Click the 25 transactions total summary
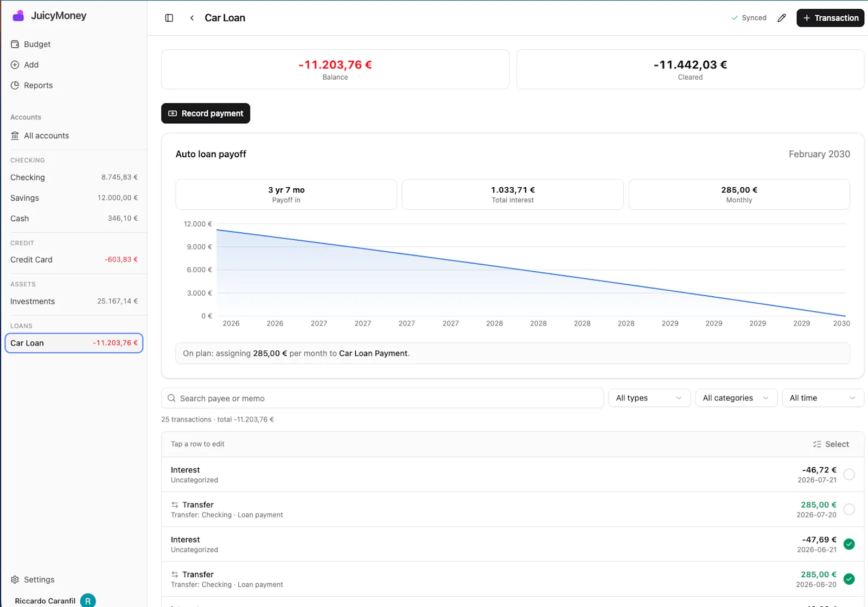This screenshot has height=607, width=868. point(218,420)
